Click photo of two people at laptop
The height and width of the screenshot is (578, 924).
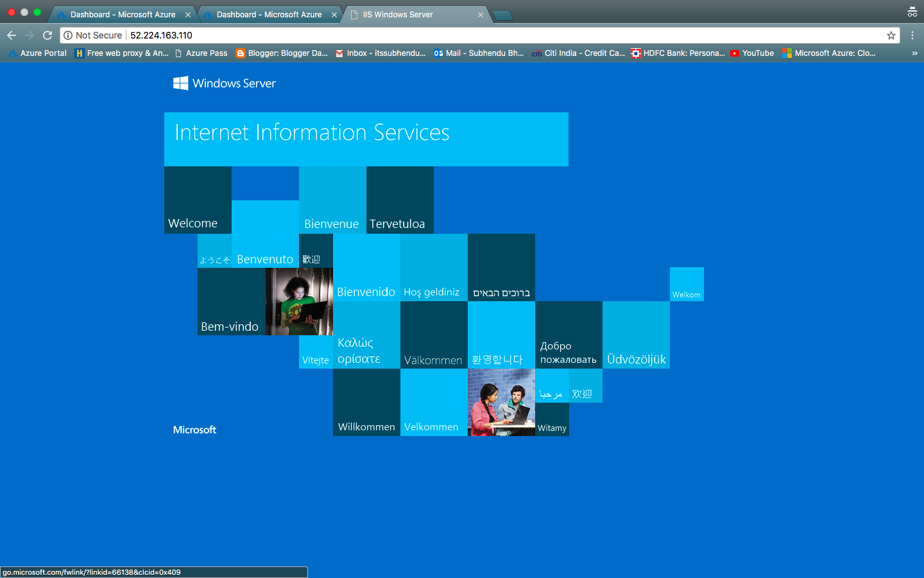501,403
